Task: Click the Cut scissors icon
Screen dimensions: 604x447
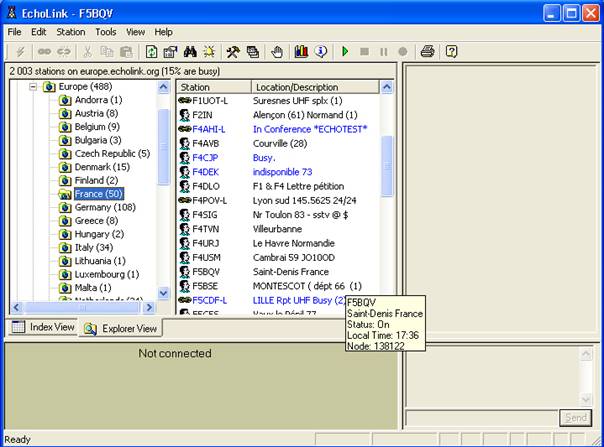Action: point(87,52)
